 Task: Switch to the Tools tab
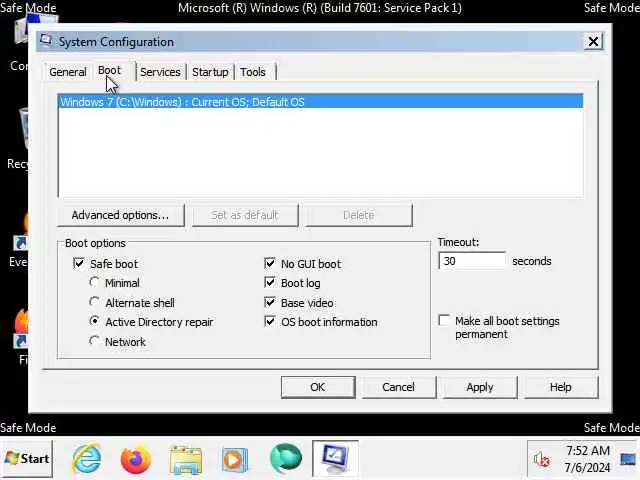253,72
